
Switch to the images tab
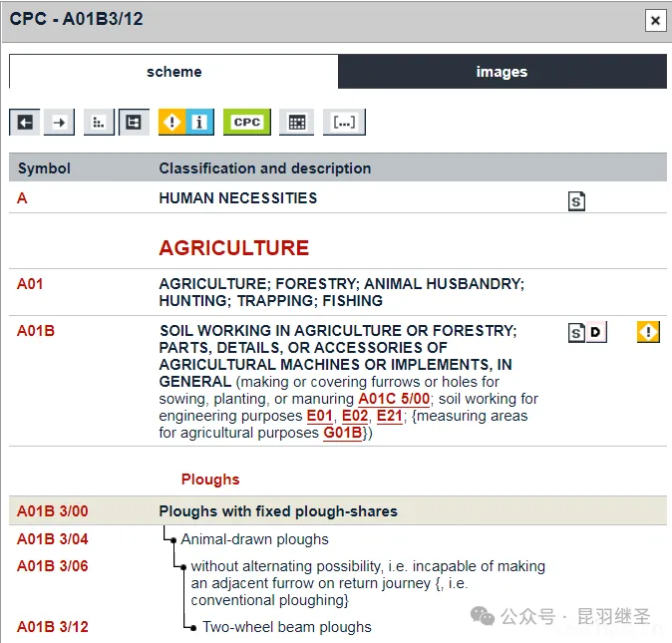point(502,72)
